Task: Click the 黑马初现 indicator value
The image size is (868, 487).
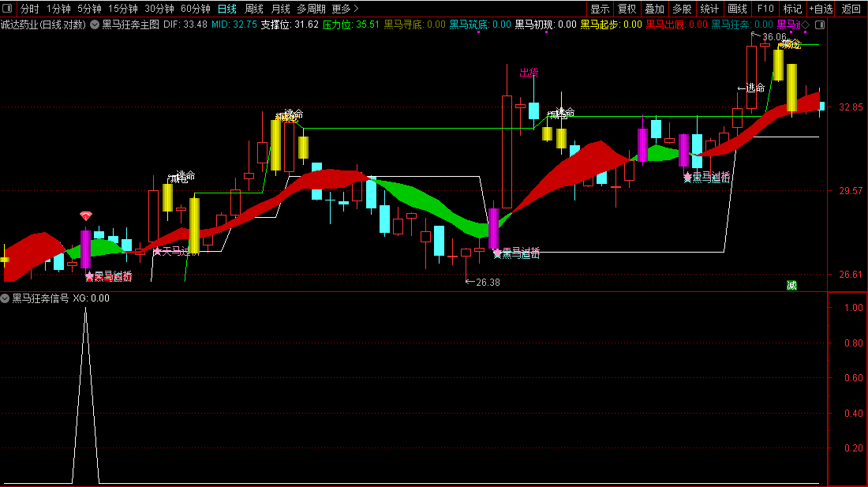Action: tap(546, 25)
